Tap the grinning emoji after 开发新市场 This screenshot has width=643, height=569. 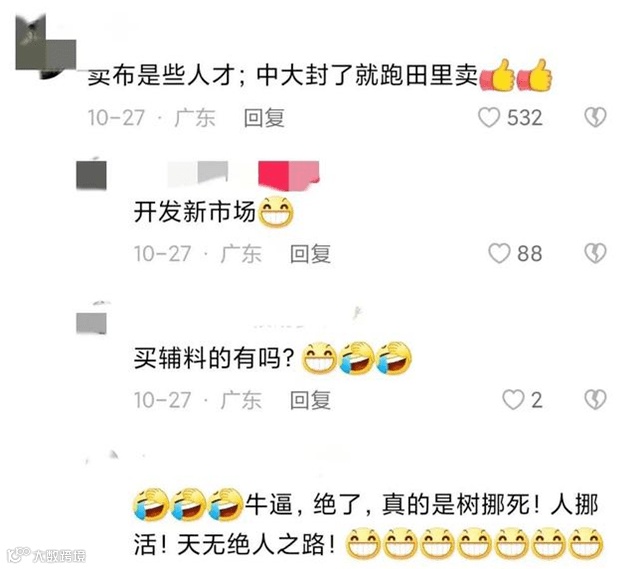click(276, 212)
